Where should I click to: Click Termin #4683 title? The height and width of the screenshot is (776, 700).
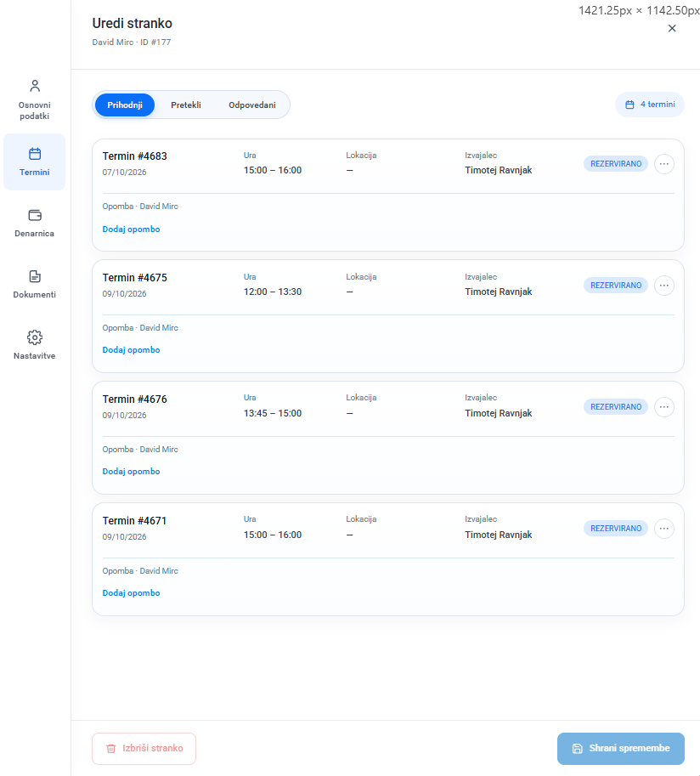coord(134,156)
